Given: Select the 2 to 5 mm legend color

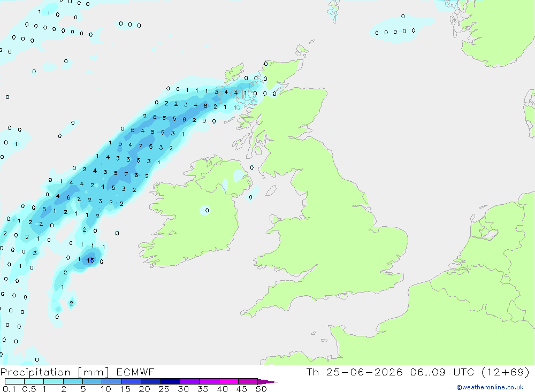Looking at the screenshot, I should pos(73,381).
